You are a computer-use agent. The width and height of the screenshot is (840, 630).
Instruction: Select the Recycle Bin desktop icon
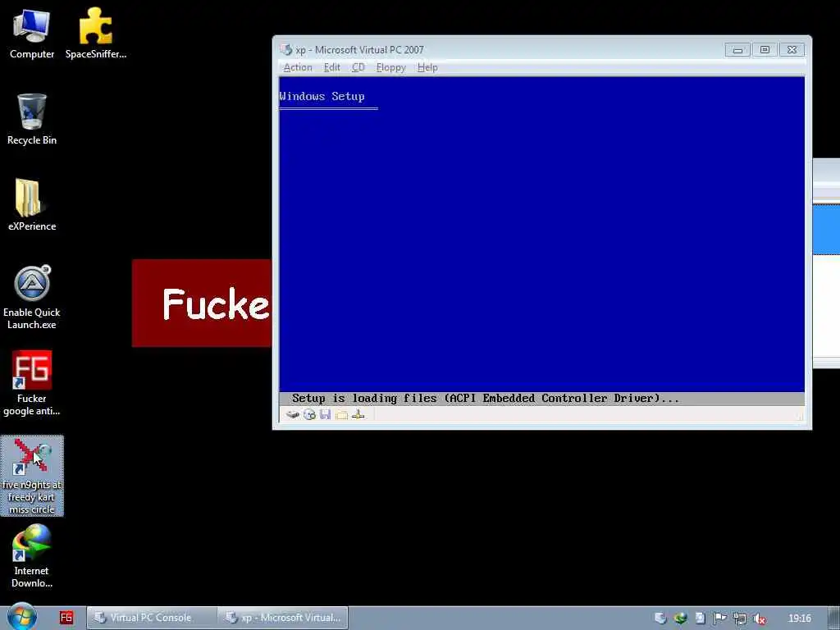pyautogui.click(x=32, y=119)
